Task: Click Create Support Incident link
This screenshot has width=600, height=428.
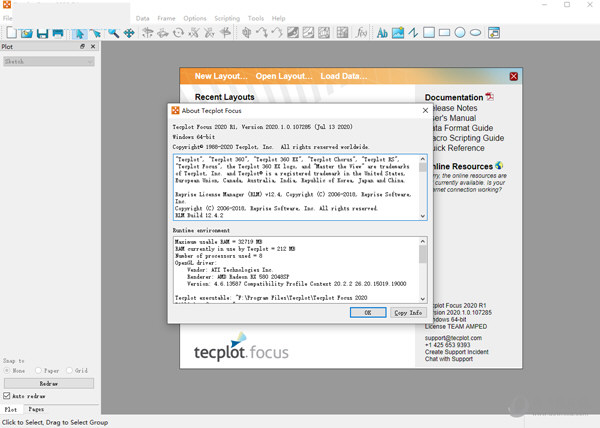Action: [x=457, y=352]
